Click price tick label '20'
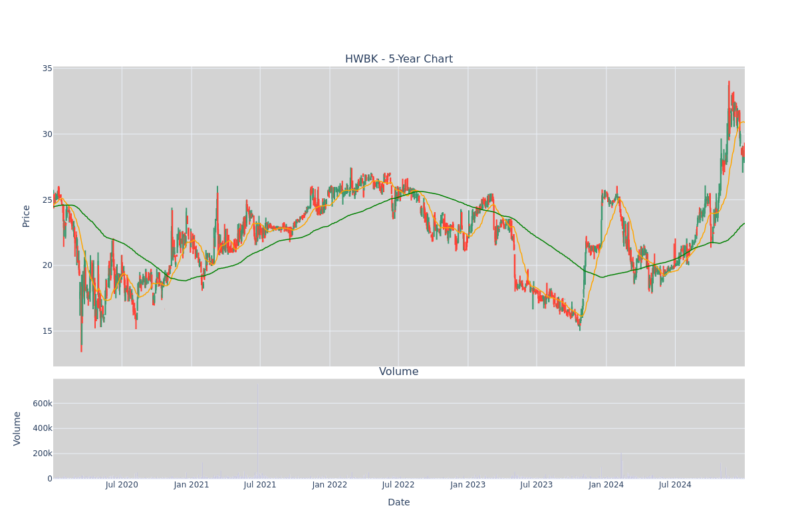Viewport: 798px width, 532px height. (47, 265)
